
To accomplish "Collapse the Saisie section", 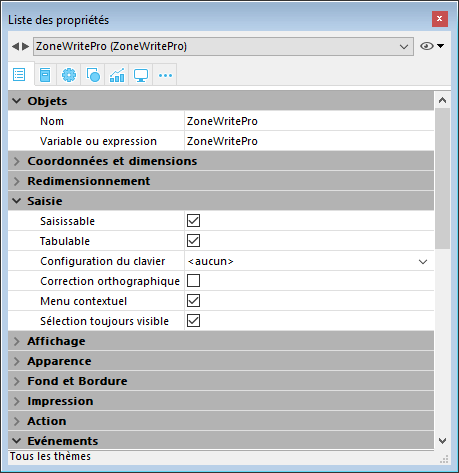I will [x=16, y=201].
